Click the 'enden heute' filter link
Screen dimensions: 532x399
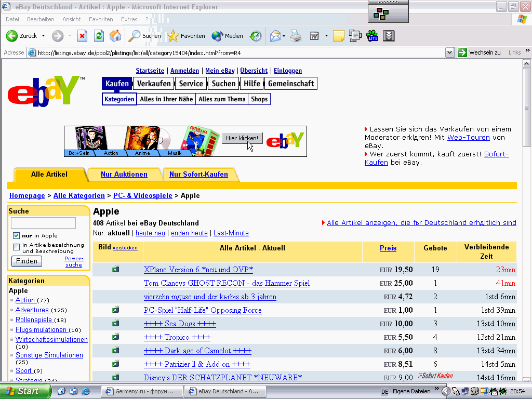click(x=189, y=233)
